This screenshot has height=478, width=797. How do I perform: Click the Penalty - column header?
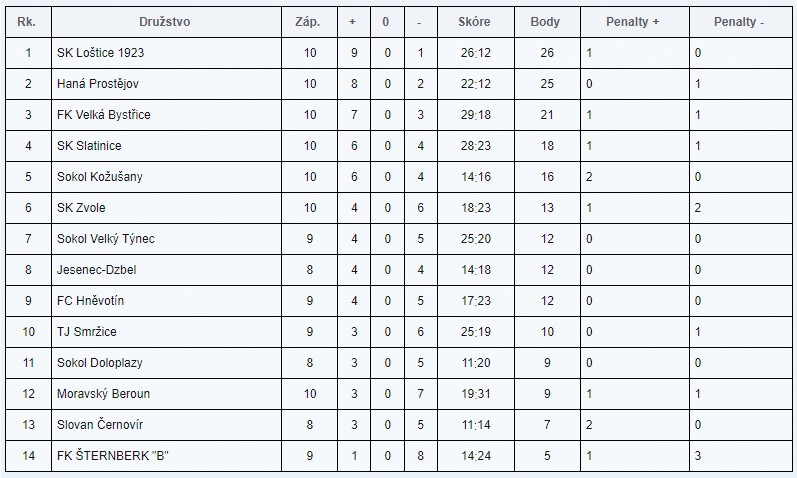tap(740, 21)
